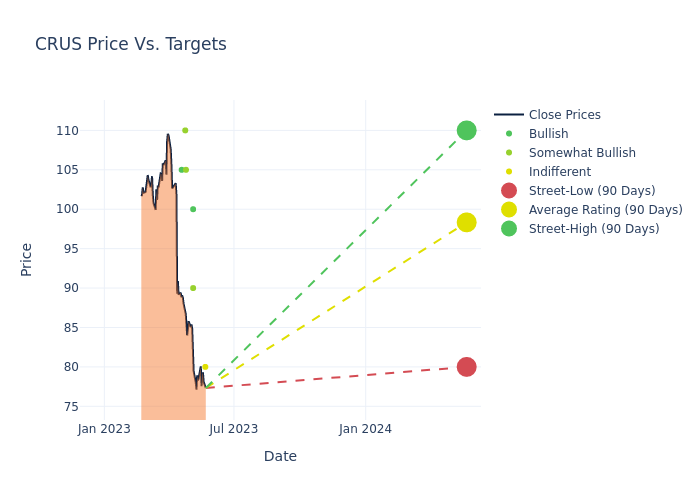Image resolution: width=700 pixels, height=500 pixels.
Task: Click the large green Street-High marker on chart
Action: pyautogui.click(x=467, y=130)
